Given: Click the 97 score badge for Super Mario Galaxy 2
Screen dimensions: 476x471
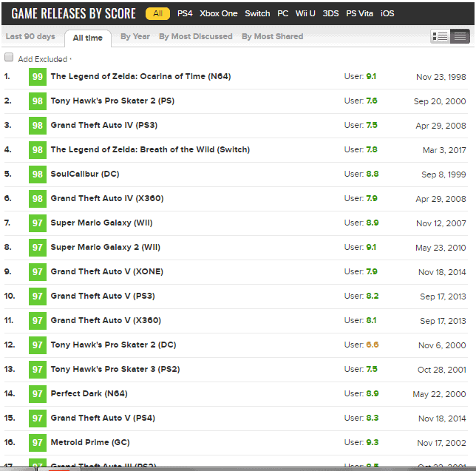Looking at the screenshot, I should coord(38,248).
